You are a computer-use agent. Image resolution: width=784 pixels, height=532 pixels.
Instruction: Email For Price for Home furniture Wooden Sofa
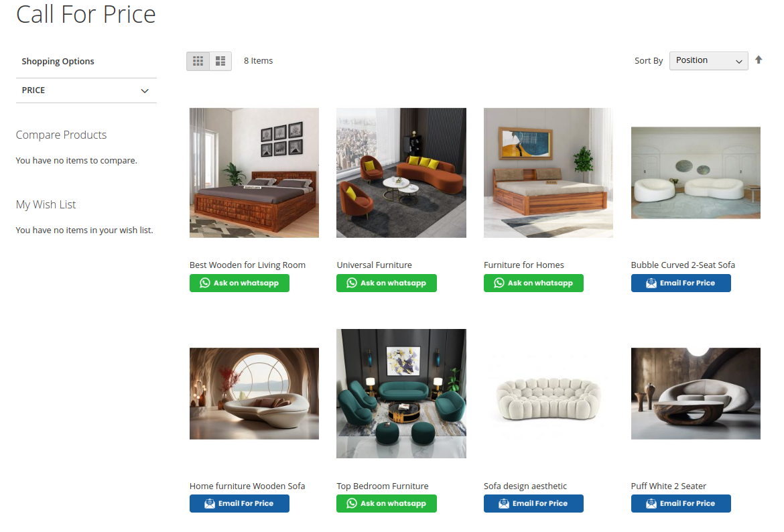(239, 503)
